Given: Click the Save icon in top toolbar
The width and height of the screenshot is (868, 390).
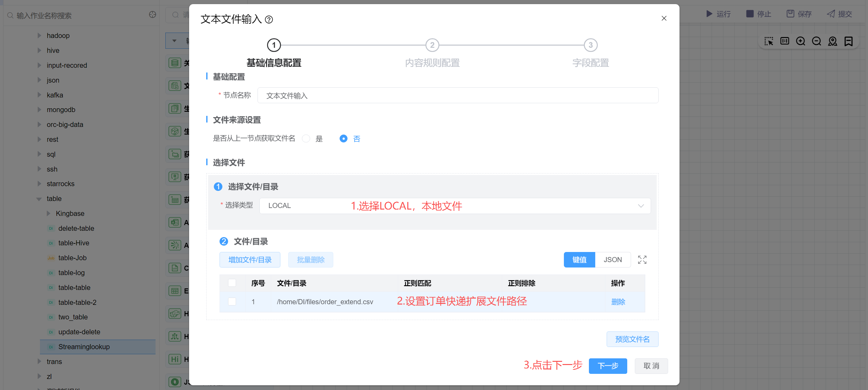Looking at the screenshot, I should pyautogui.click(x=790, y=14).
